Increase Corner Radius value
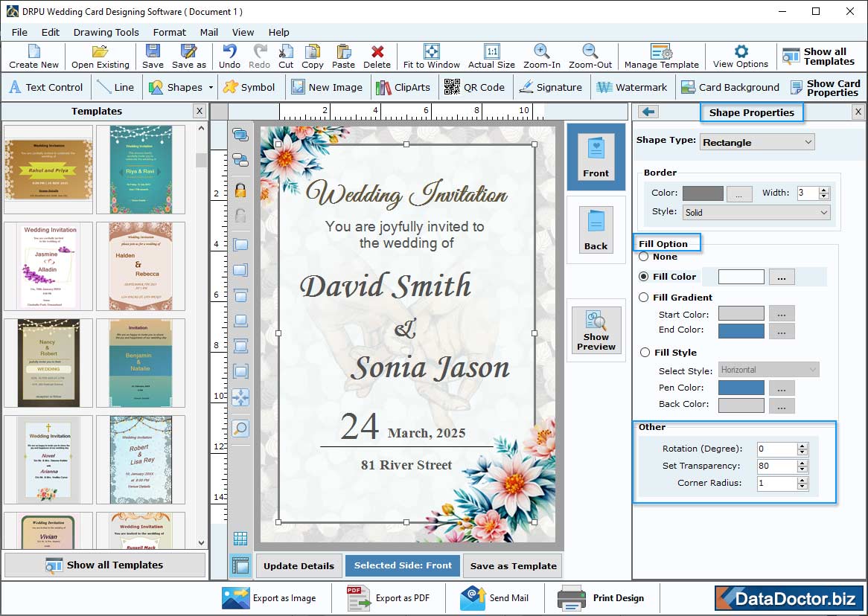868x616 pixels. pos(802,480)
